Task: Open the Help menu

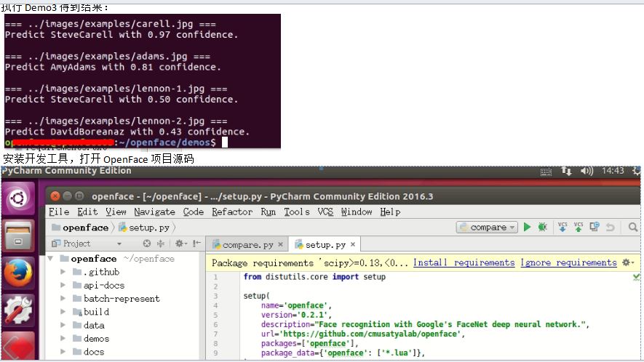Action: coord(390,212)
